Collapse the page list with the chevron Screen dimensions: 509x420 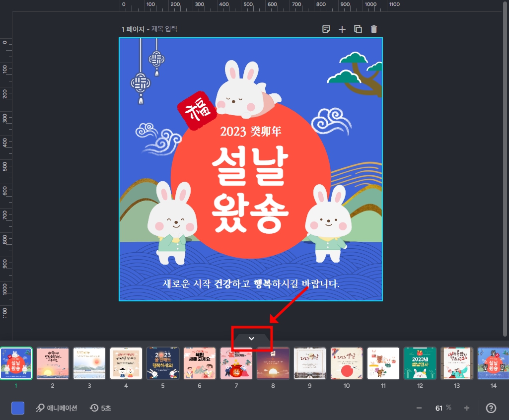tap(251, 338)
